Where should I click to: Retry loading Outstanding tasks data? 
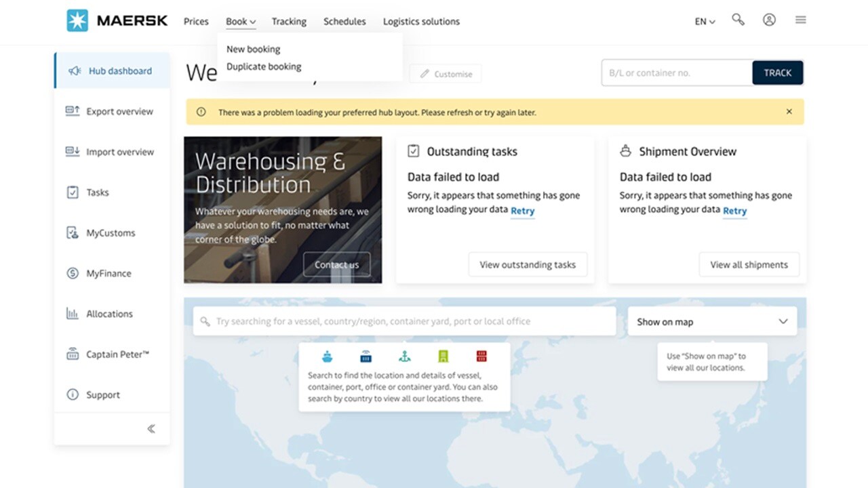tap(522, 211)
